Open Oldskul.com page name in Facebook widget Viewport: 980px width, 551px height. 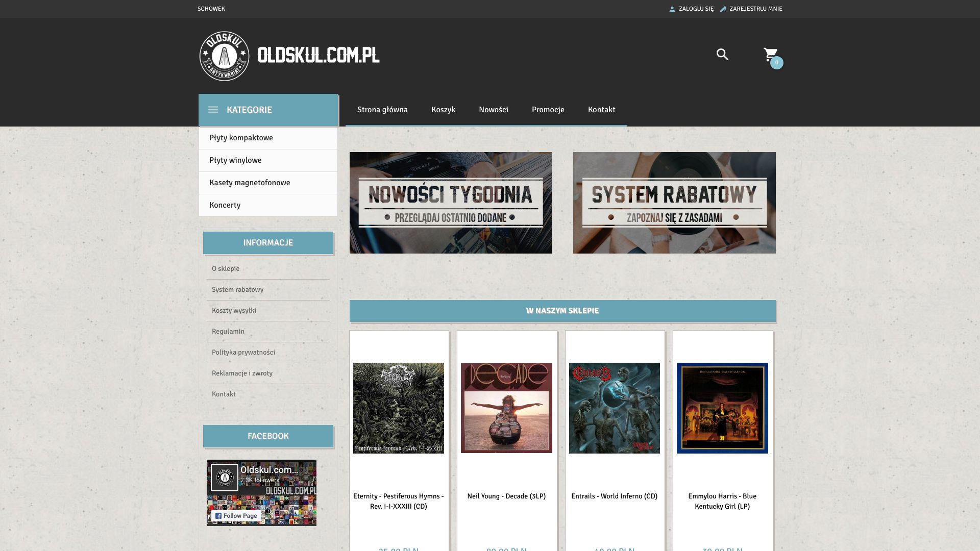tap(269, 470)
